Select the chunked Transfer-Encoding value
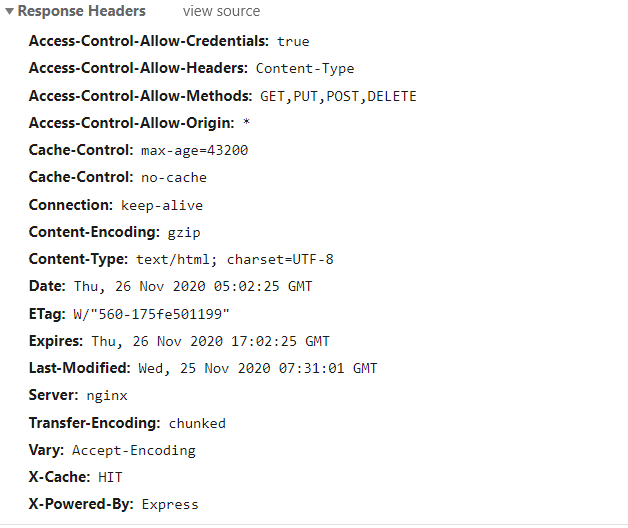The image size is (628, 528). (196, 423)
